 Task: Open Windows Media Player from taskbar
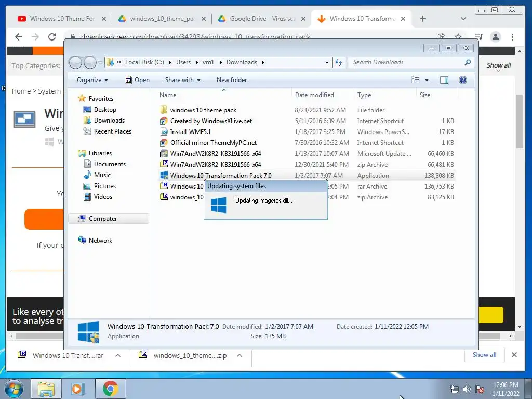click(x=78, y=389)
